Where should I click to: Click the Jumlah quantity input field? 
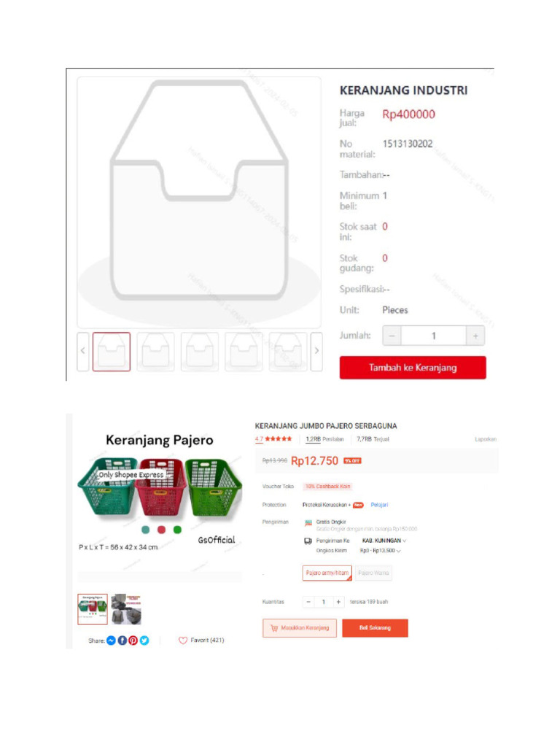pos(433,336)
